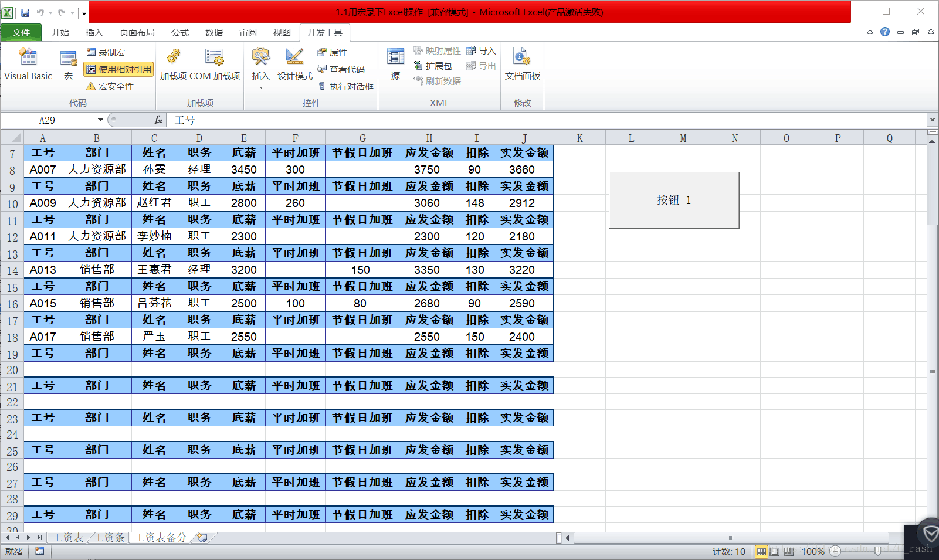
Task: Go to last sheet navigation arrow
Action: point(39,537)
